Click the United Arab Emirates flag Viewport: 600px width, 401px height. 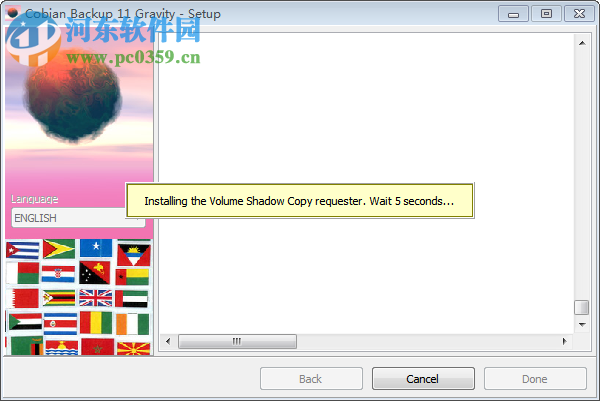pyautogui.click(x=132, y=299)
